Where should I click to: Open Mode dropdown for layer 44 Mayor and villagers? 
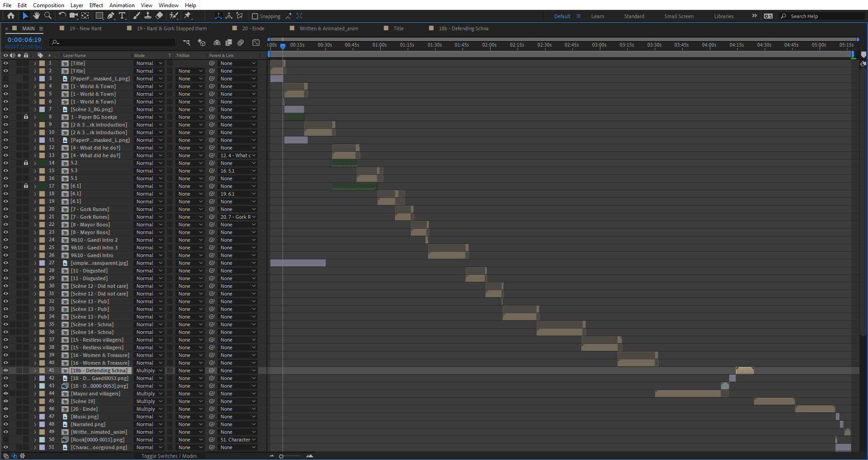point(149,394)
